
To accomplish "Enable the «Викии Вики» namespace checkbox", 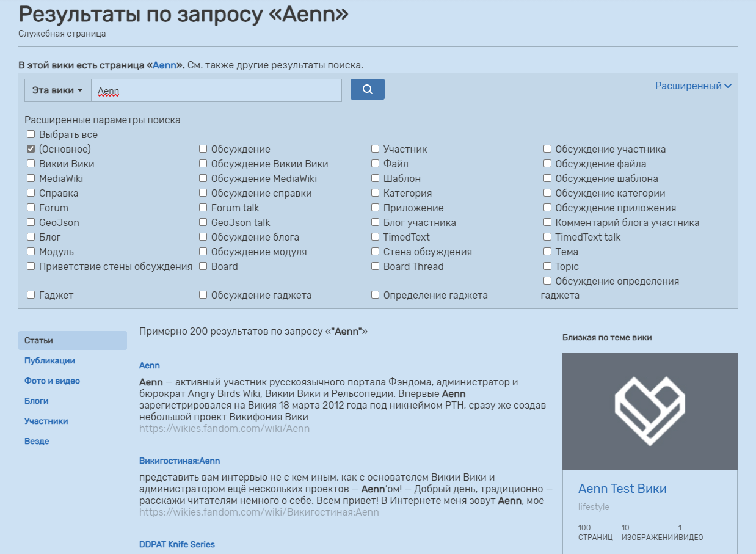I will click(x=31, y=164).
